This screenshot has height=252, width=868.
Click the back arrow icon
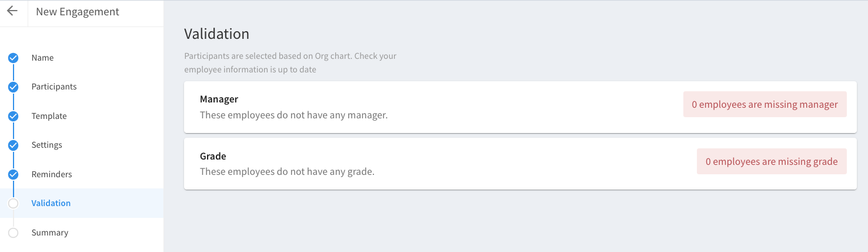pos(12,11)
